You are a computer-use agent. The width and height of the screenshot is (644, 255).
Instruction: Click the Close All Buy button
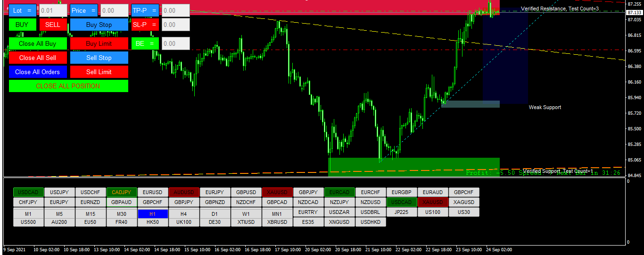pos(37,43)
